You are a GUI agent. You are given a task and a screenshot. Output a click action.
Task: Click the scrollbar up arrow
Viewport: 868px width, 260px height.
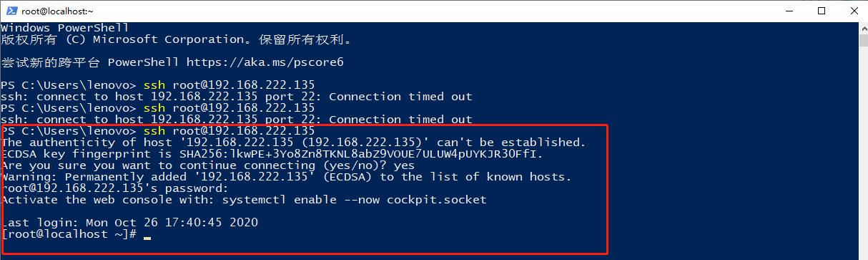862,29
